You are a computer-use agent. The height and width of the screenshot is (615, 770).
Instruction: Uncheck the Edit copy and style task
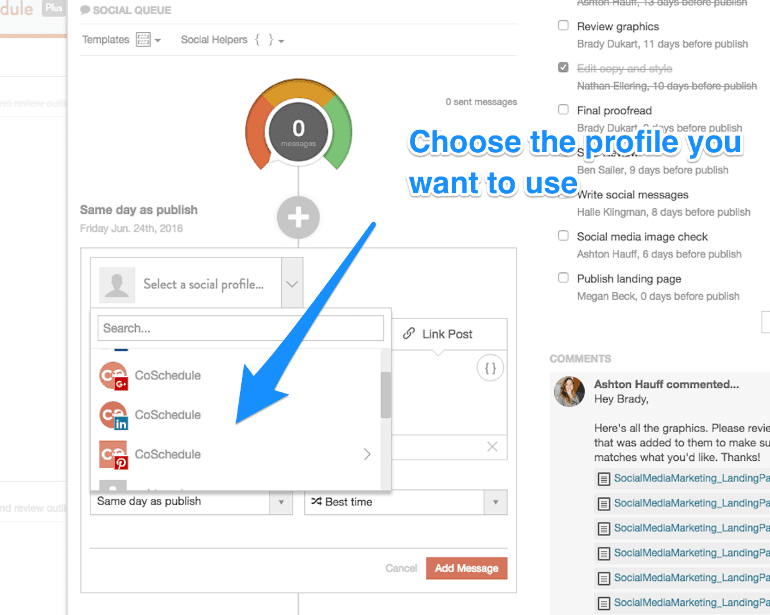click(563, 67)
